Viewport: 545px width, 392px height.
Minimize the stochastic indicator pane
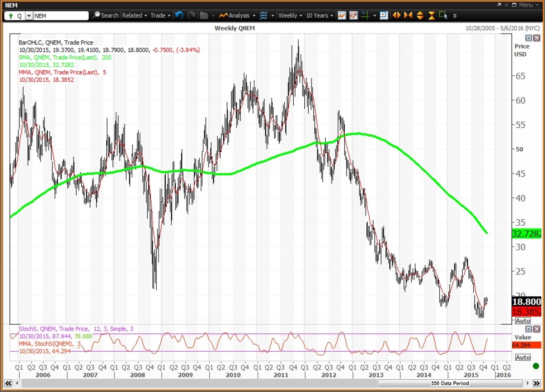click(x=529, y=329)
